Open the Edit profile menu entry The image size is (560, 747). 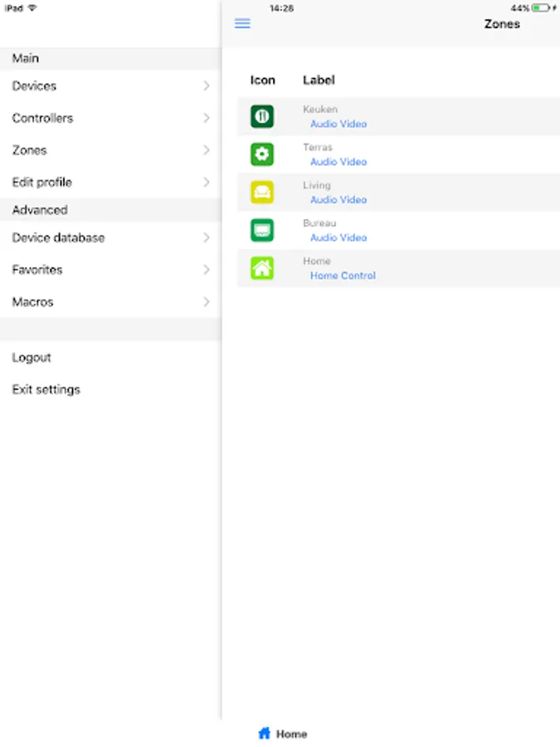tap(110, 182)
